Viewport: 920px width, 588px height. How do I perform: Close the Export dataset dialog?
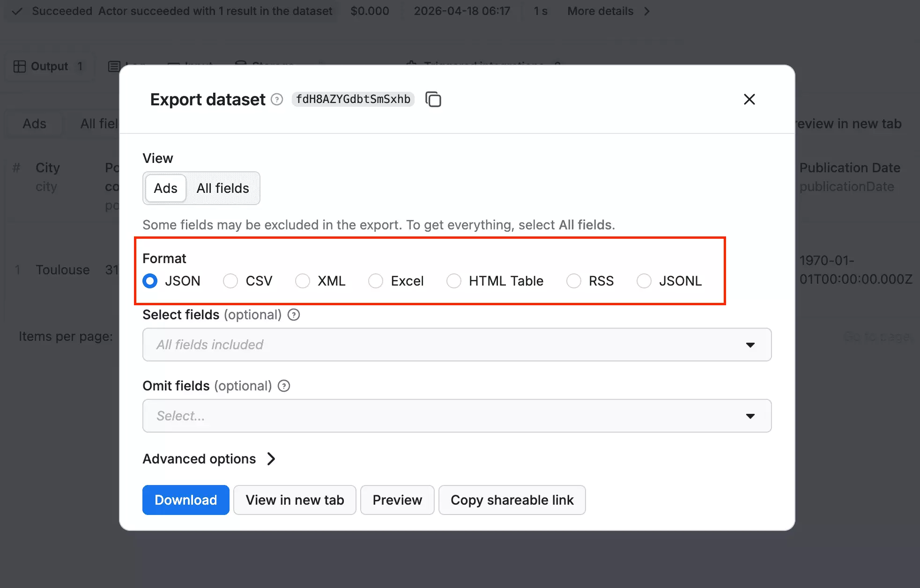click(x=749, y=99)
